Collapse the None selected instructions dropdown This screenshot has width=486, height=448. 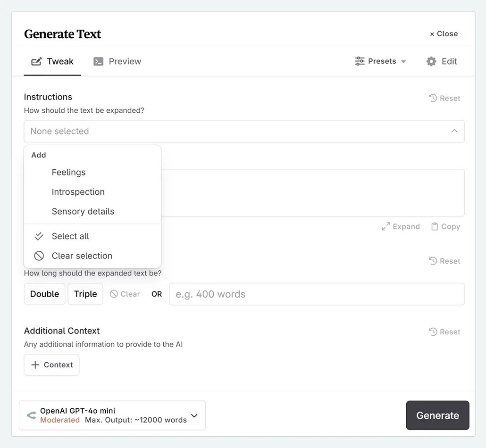click(x=454, y=131)
